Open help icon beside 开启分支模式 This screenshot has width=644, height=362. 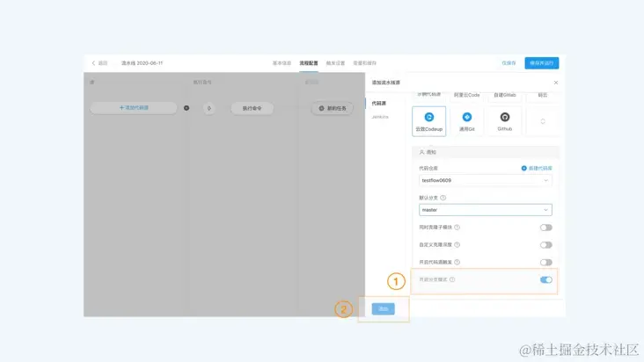tap(452, 279)
